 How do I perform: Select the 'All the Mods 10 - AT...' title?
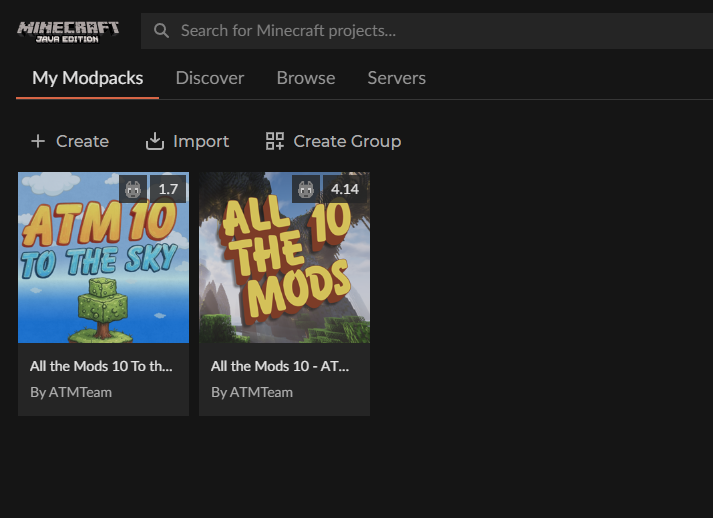(280, 366)
